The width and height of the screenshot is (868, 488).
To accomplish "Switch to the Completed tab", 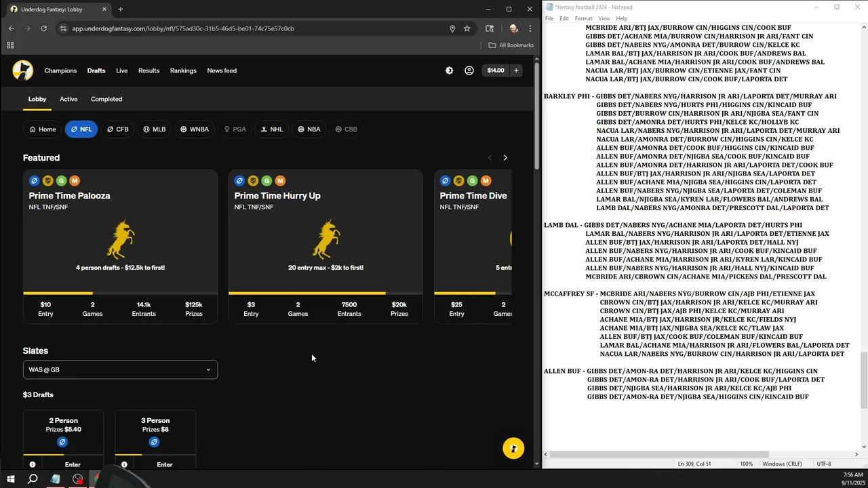I will pos(106,99).
